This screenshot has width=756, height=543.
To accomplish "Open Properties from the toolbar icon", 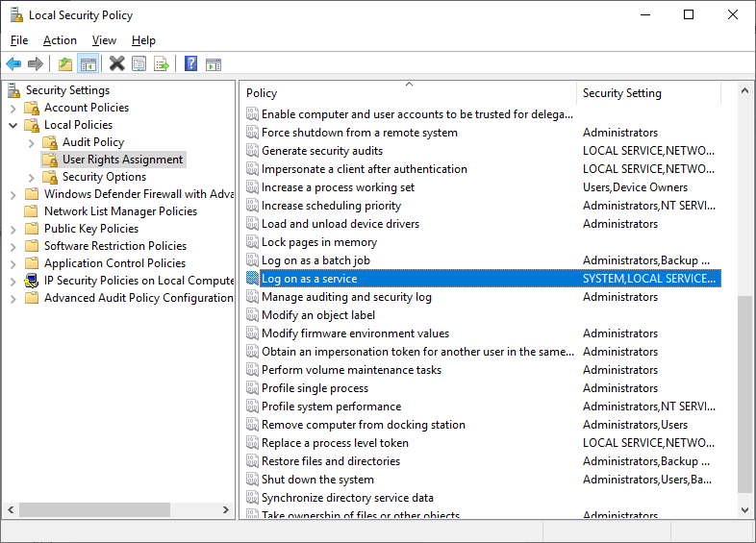I will coord(139,64).
